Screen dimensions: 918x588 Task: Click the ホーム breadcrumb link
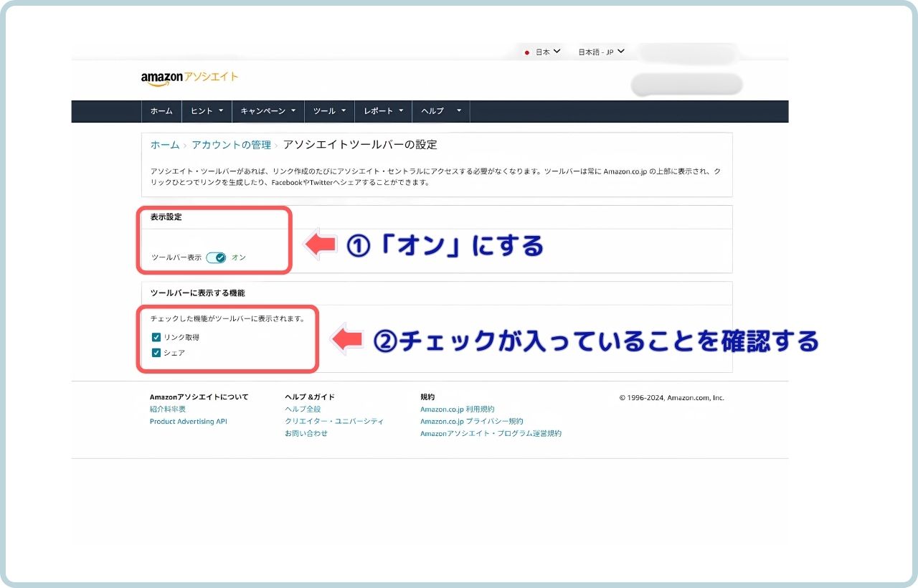pos(165,145)
